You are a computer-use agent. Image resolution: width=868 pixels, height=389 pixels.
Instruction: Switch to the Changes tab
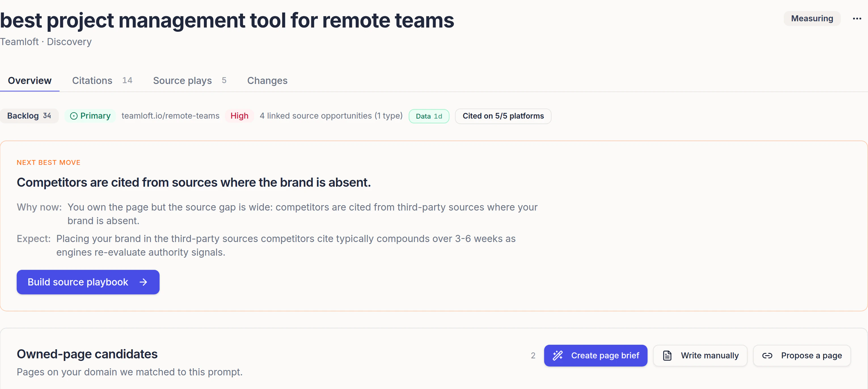267,81
